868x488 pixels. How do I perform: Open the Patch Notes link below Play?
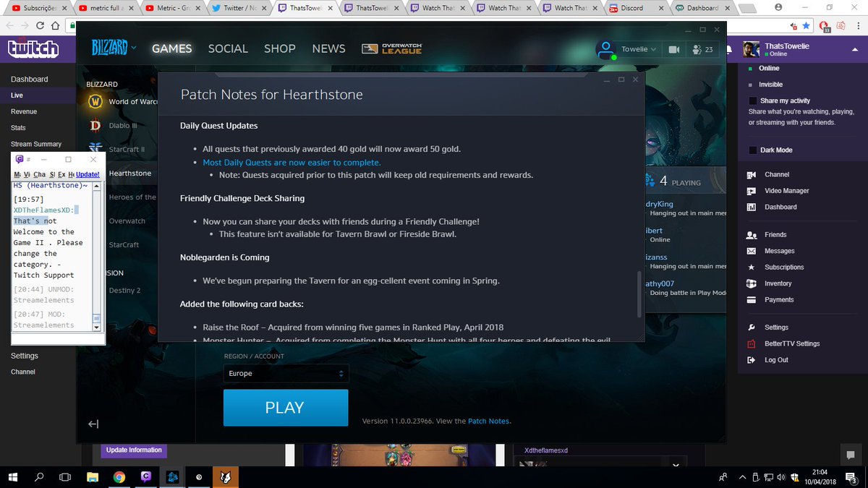click(488, 421)
